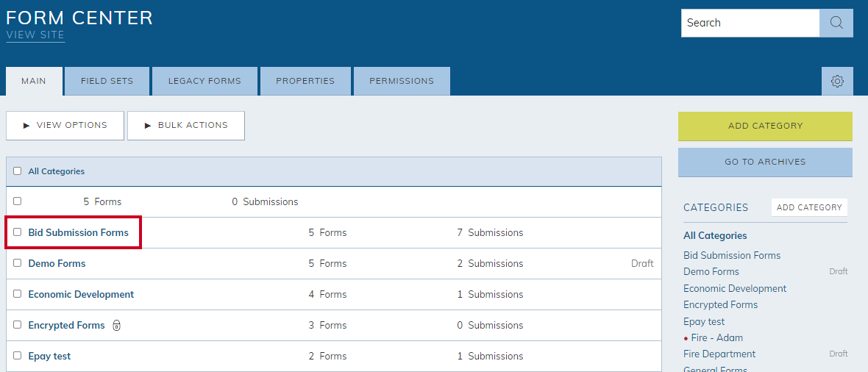The image size is (868, 372).
Task: Click "2 Forms" in Epay test row
Action: click(x=328, y=357)
